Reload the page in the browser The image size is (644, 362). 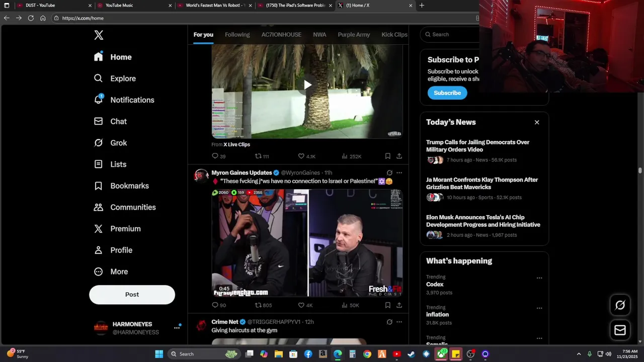(x=31, y=18)
